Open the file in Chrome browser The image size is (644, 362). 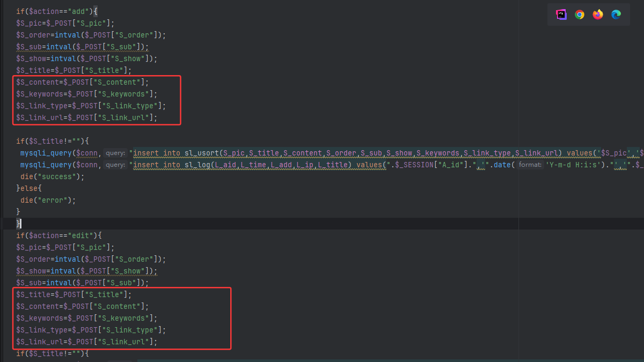point(580,14)
